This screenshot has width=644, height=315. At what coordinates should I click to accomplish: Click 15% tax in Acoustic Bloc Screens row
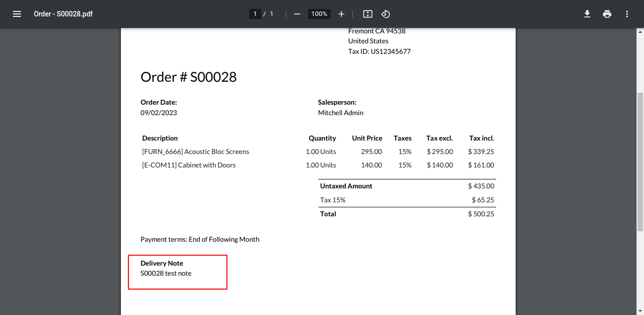[405, 152]
